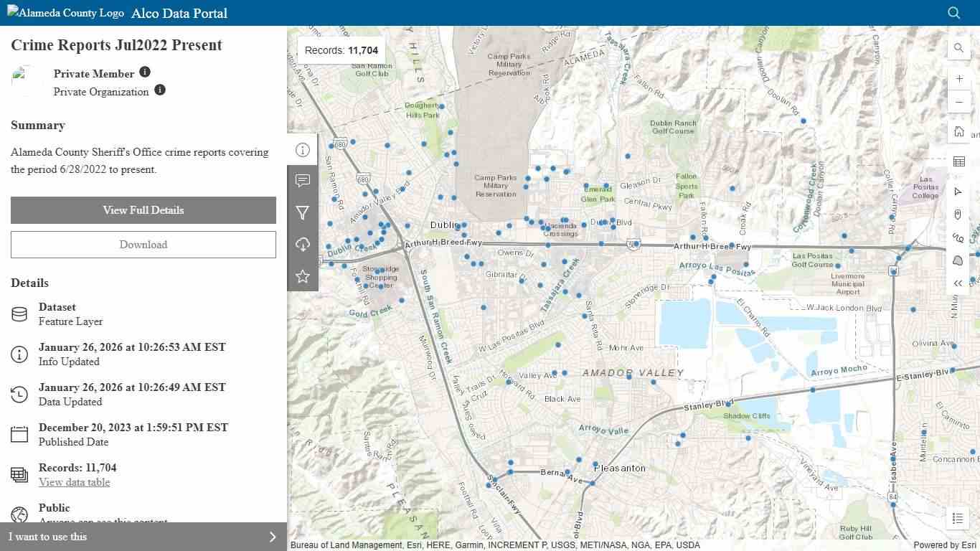Open the info panel on map sidebar

(302, 149)
